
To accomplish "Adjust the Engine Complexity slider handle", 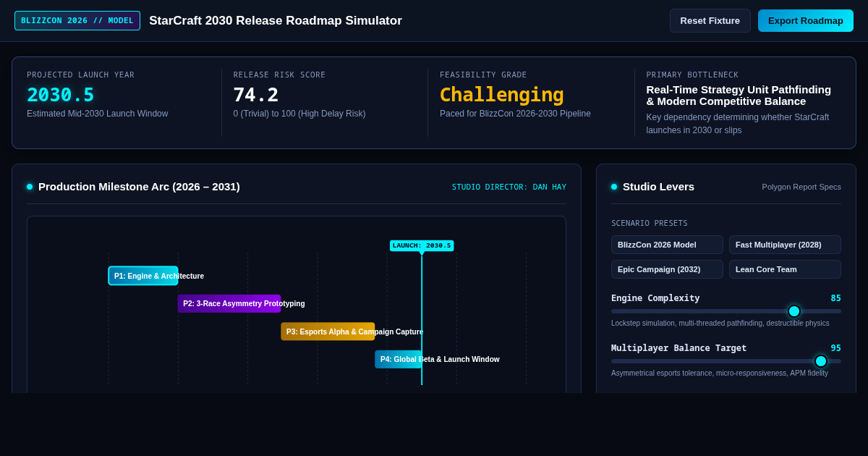I will (794, 311).
